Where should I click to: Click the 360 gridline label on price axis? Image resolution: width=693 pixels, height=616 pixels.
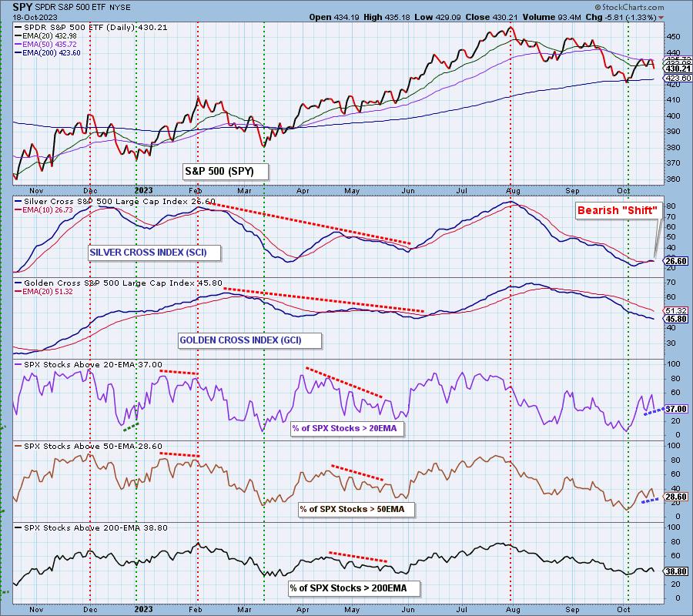(x=674, y=179)
